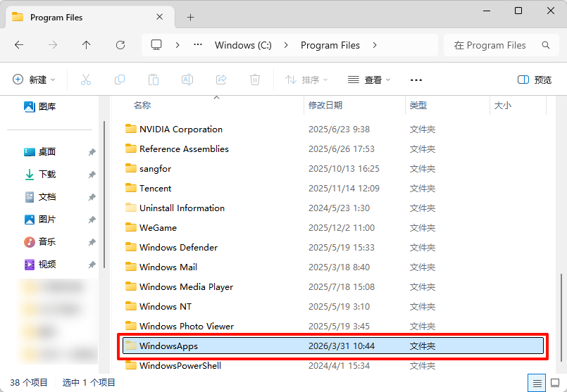
Task: Open 下载 downloads in sidebar
Action: (x=39, y=175)
